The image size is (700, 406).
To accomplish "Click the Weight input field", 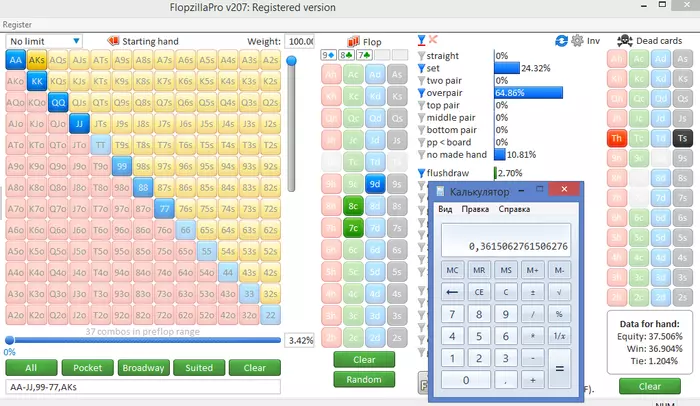I will point(299,41).
